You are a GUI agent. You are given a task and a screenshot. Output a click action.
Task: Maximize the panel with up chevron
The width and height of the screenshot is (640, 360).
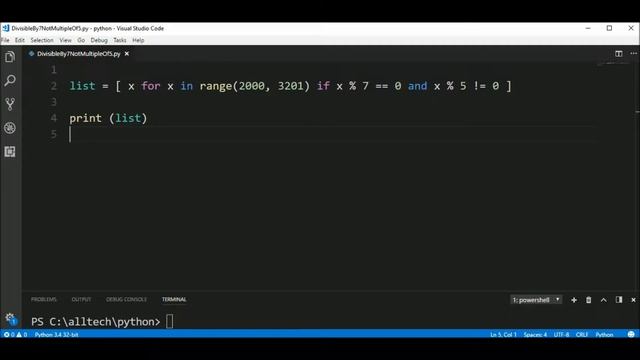[x=604, y=300]
